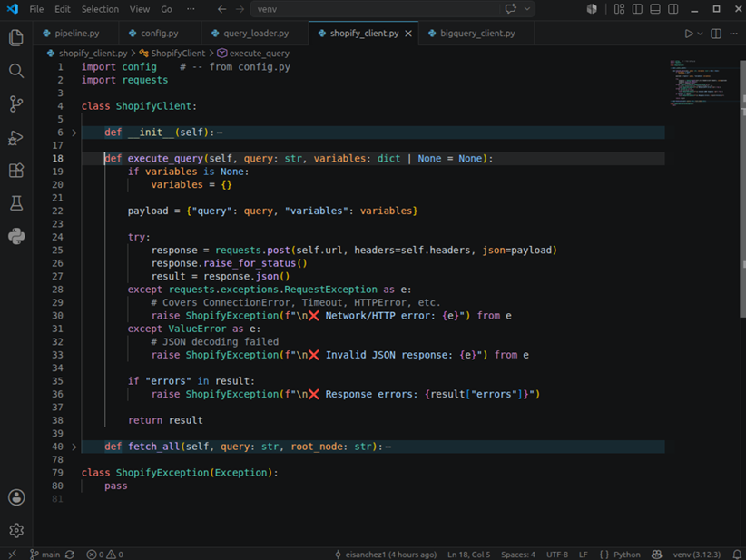
Task: Go back with the left arrow
Action: click(221, 9)
